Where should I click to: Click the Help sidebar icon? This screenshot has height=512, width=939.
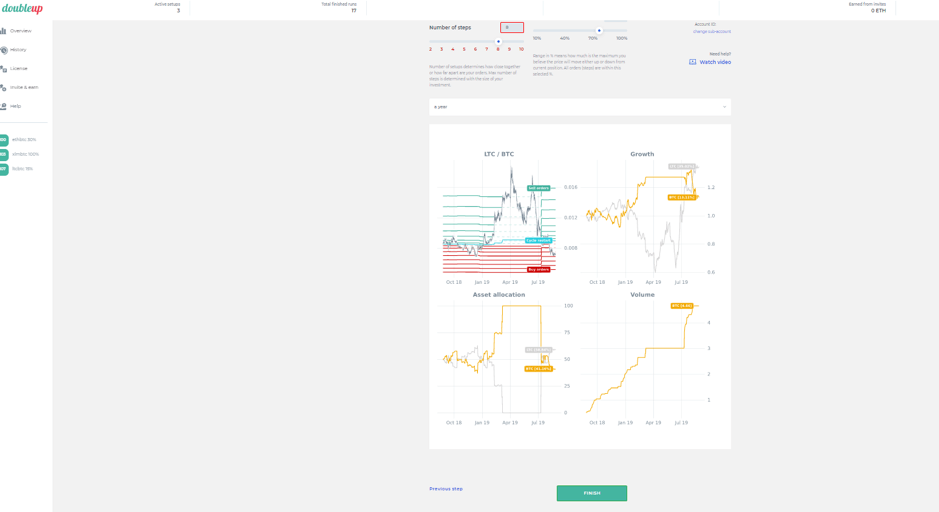click(x=3, y=106)
